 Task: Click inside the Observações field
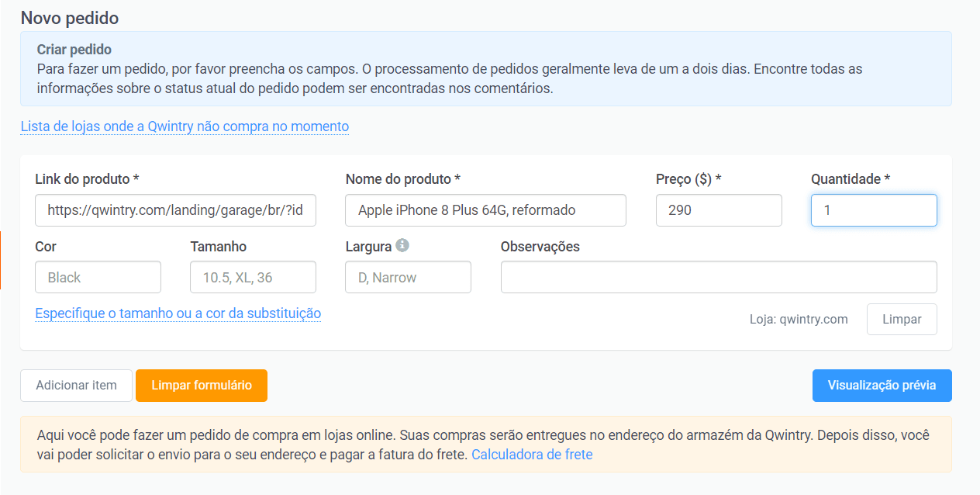pyautogui.click(x=719, y=277)
